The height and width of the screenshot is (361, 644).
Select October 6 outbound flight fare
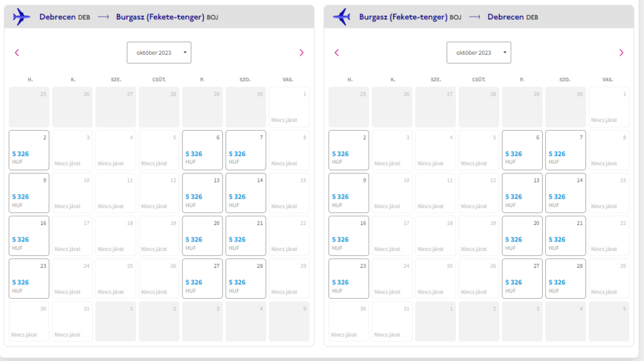tap(202, 150)
